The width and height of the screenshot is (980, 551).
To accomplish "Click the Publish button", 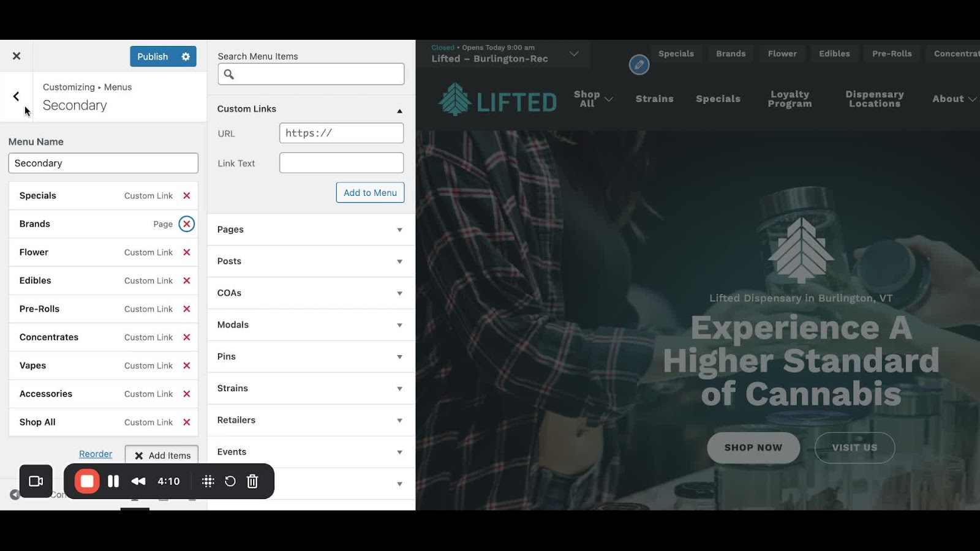I will (x=153, y=56).
